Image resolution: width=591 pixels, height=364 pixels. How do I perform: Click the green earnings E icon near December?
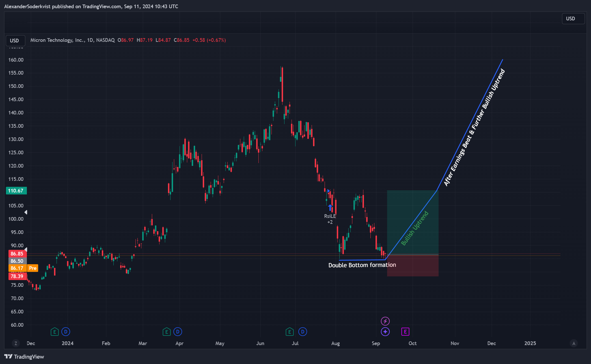pos(55,331)
